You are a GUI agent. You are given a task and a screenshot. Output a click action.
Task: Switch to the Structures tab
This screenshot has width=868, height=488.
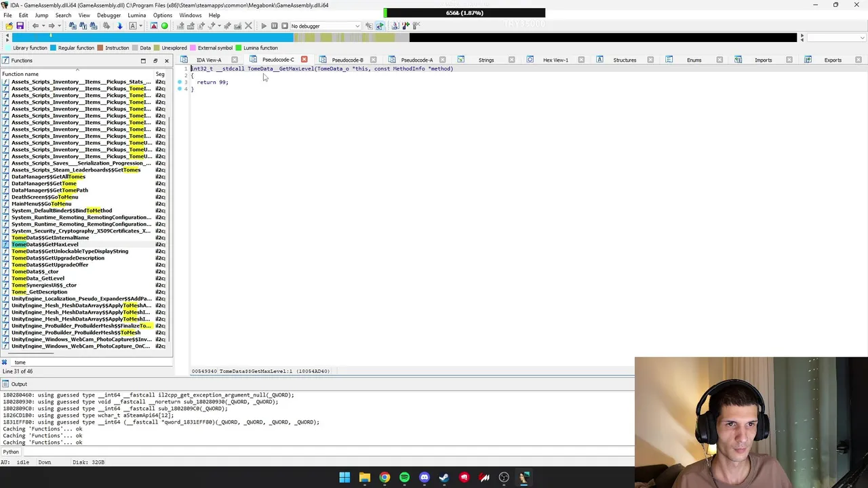625,60
